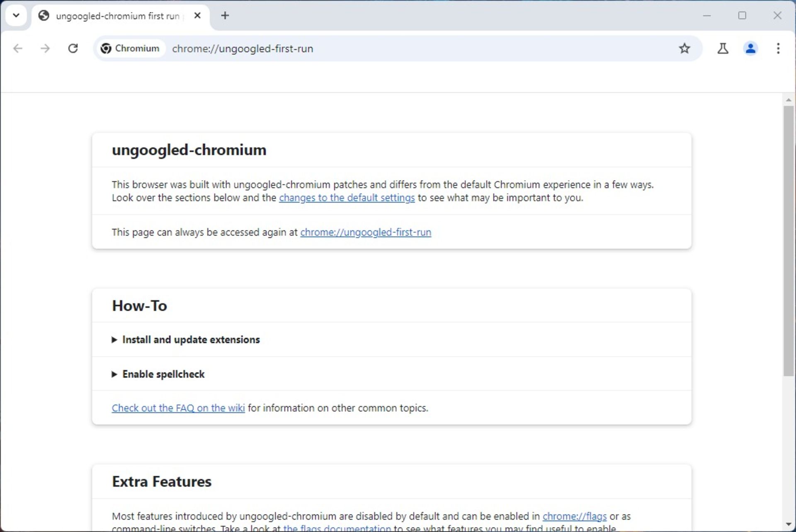Expand Enable spellcheck section
The width and height of the screenshot is (796, 532).
tap(158, 374)
